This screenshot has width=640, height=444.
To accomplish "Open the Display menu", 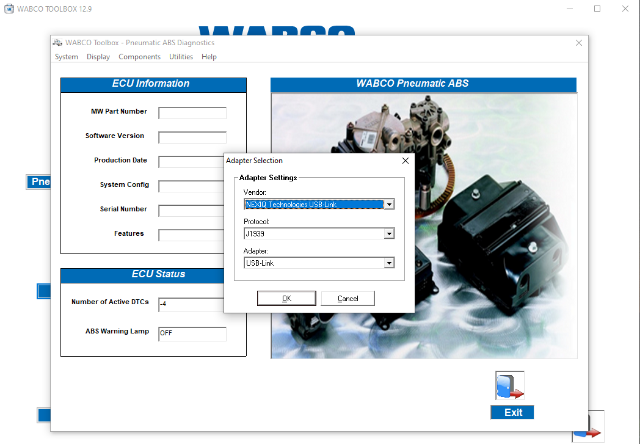I will point(98,57).
